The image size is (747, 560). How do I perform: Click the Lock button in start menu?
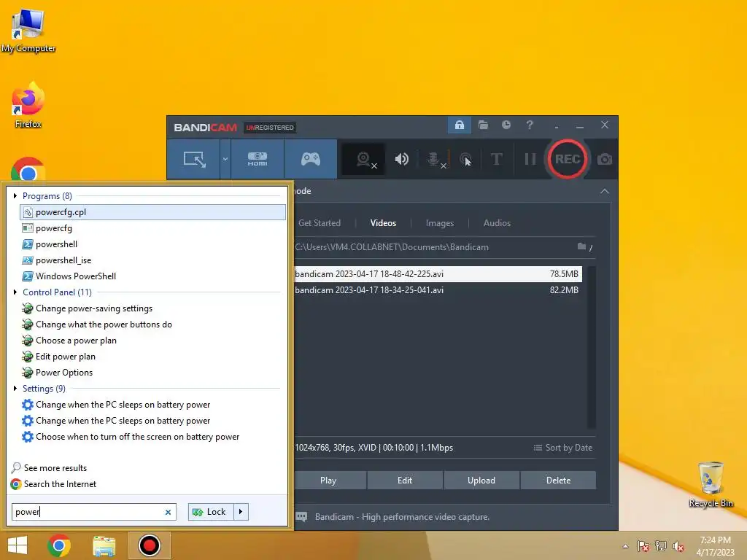point(211,512)
